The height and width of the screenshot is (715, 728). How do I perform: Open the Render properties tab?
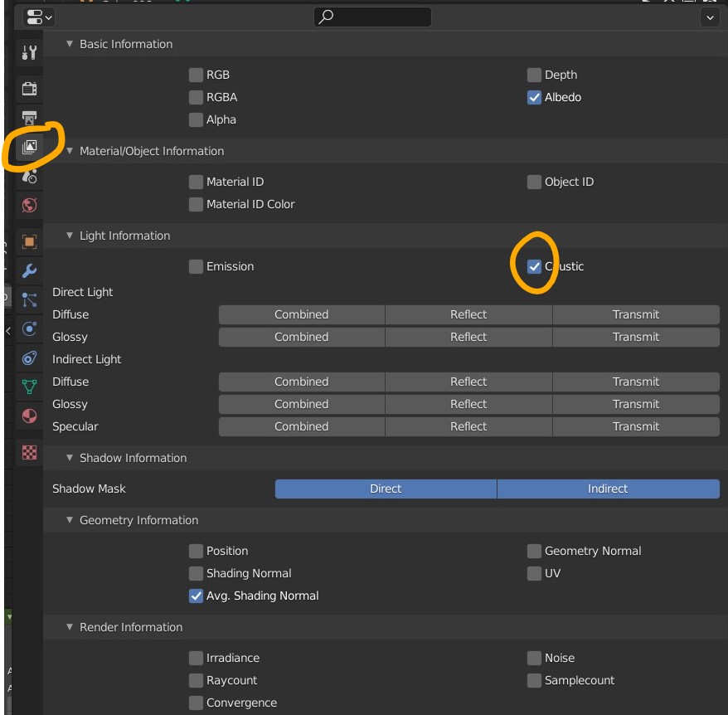click(29, 89)
